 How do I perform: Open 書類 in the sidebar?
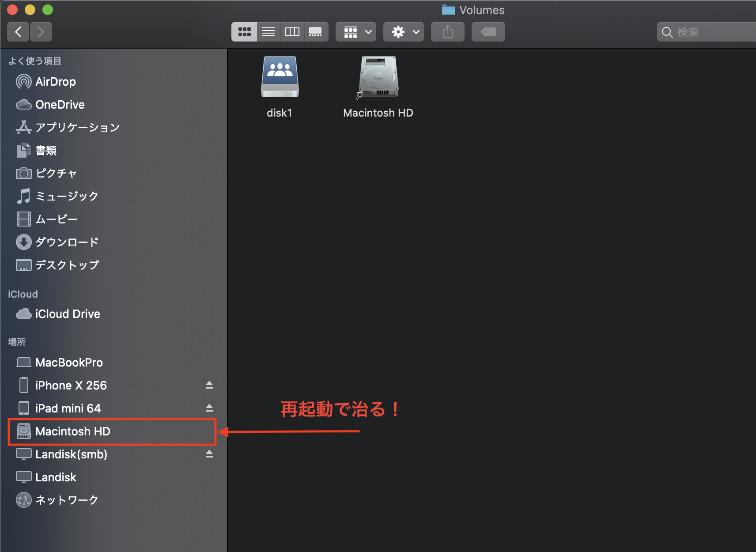114,151
